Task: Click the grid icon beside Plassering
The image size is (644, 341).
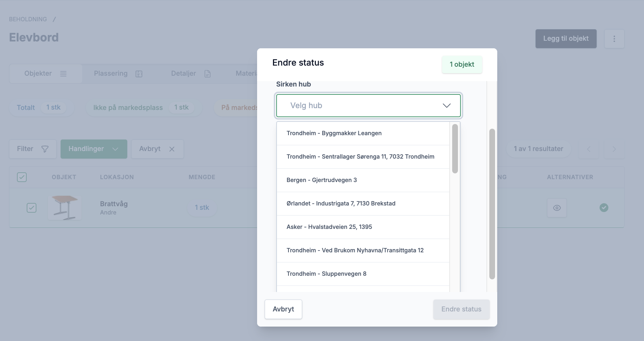Action: click(x=139, y=73)
